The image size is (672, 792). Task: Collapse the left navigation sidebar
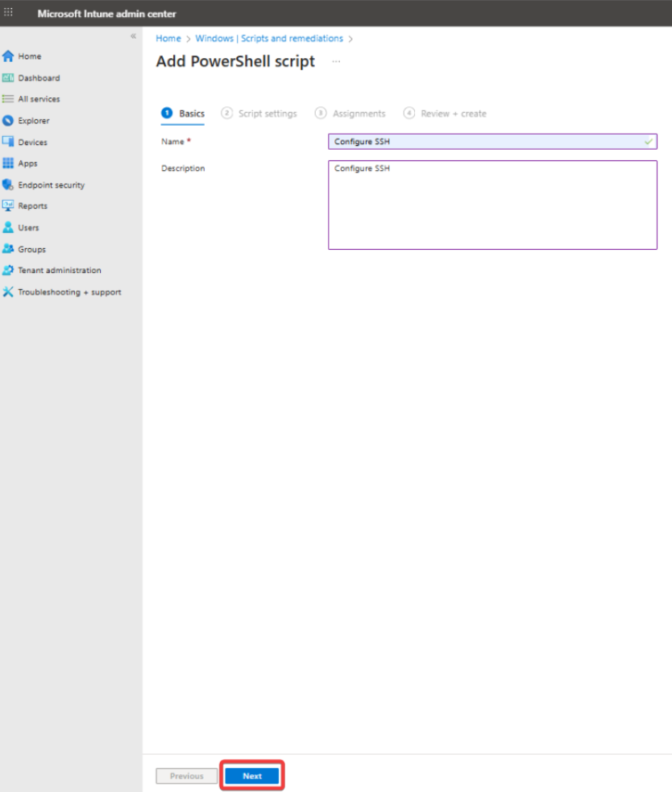tap(134, 36)
